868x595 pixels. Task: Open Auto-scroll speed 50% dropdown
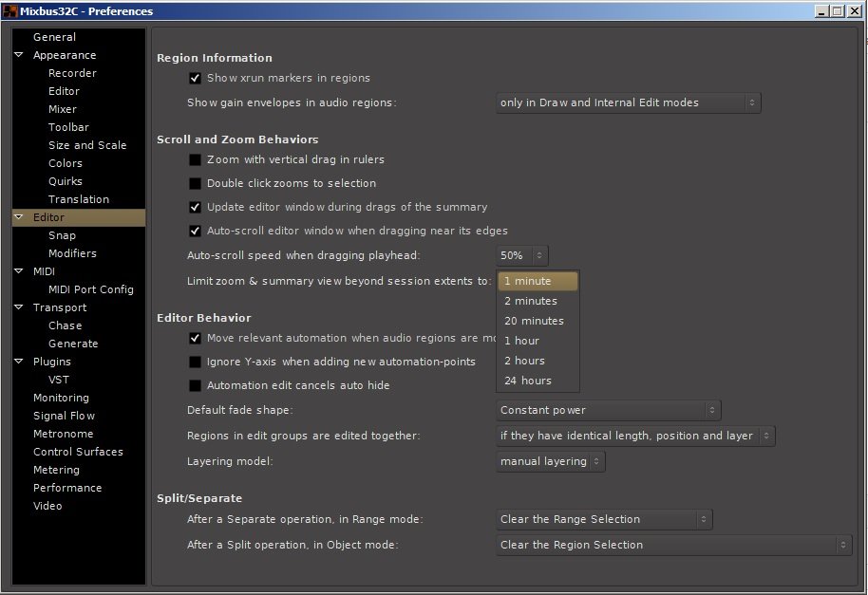pyautogui.click(x=522, y=255)
